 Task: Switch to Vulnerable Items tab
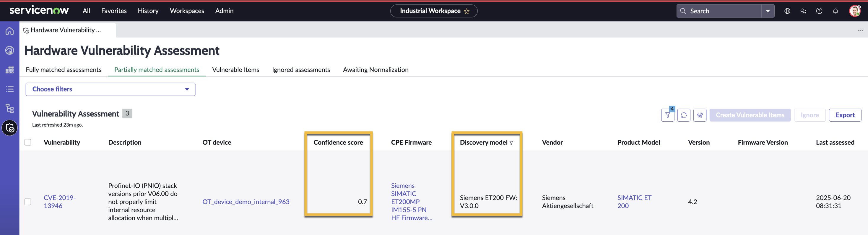pyautogui.click(x=235, y=70)
